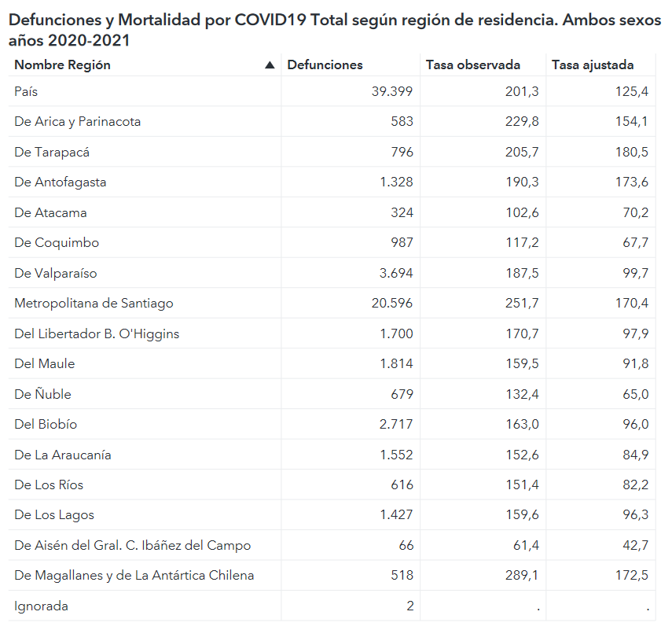Sort by the Tasa observada column header
The width and height of the screenshot is (672, 630).
click(472, 65)
